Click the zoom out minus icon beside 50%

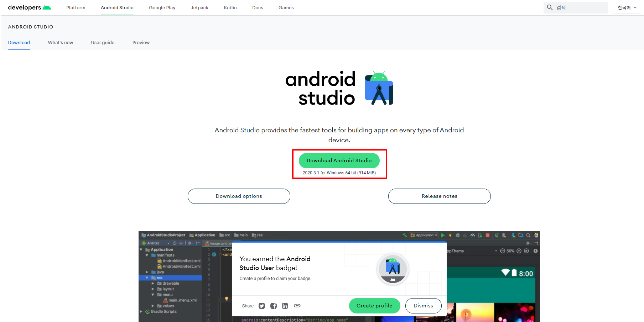(503, 251)
